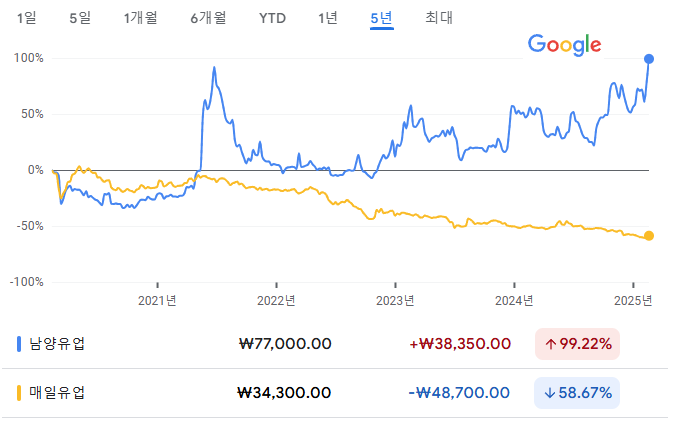Click the +₩38,350.00 change amount

pyautogui.click(x=460, y=344)
